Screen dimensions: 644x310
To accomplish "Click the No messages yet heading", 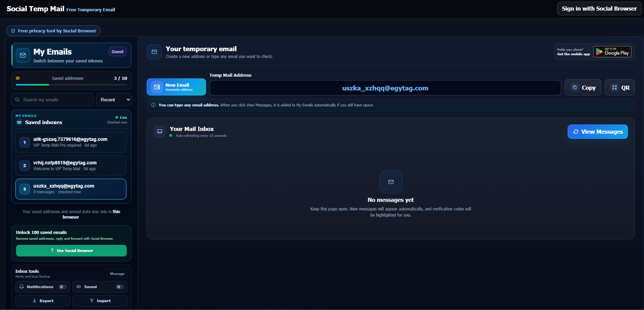I will [x=391, y=200].
